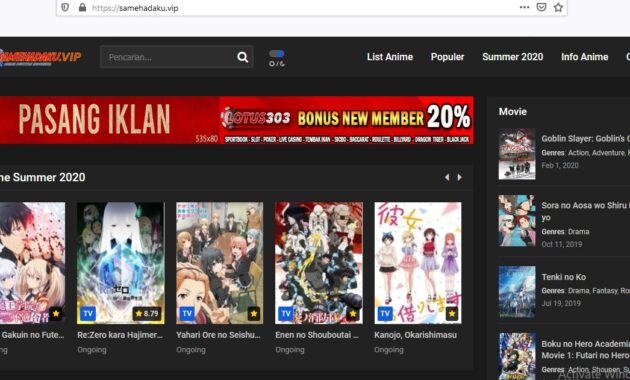The width and height of the screenshot is (630, 380).
Task: Click the Summer 2020 section heading
Action: [43, 177]
